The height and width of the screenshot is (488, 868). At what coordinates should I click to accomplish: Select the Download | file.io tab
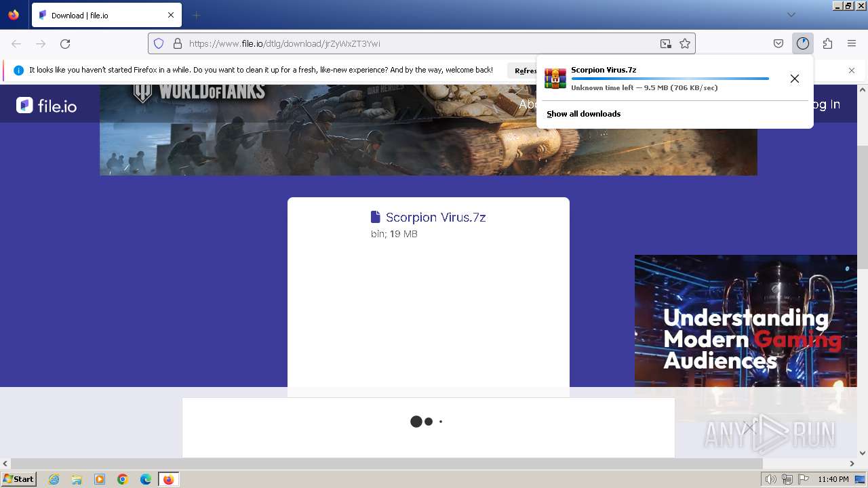[106, 15]
